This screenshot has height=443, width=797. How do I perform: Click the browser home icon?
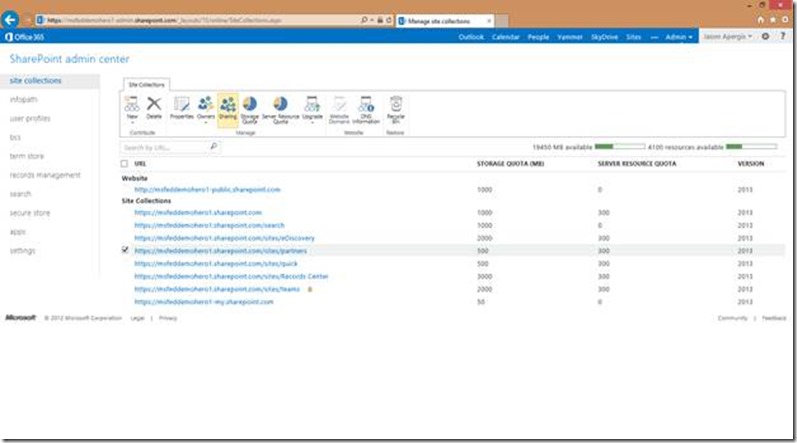click(x=760, y=20)
